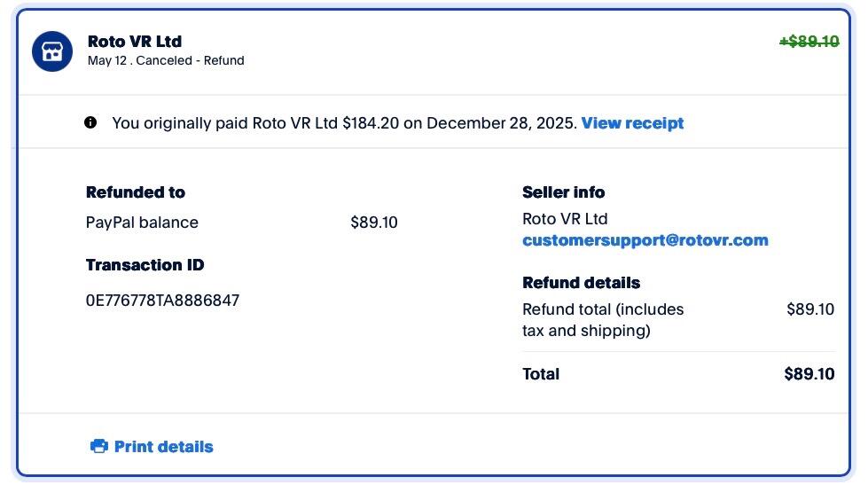Open customersupport@rotovr.com email link
The width and height of the screenshot is (868, 485).
[x=645, y=240]
